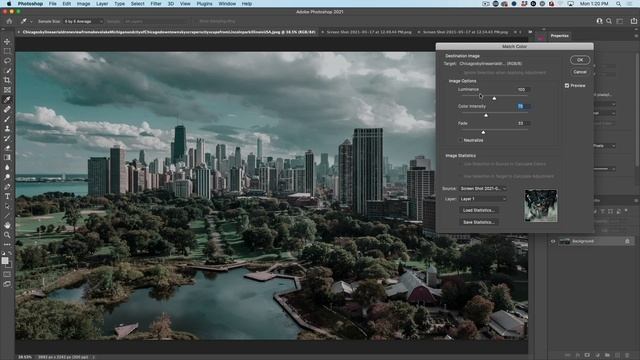Open the Share icon at top right
Viewport: 640px width, 360px height.
coord(633,21)
